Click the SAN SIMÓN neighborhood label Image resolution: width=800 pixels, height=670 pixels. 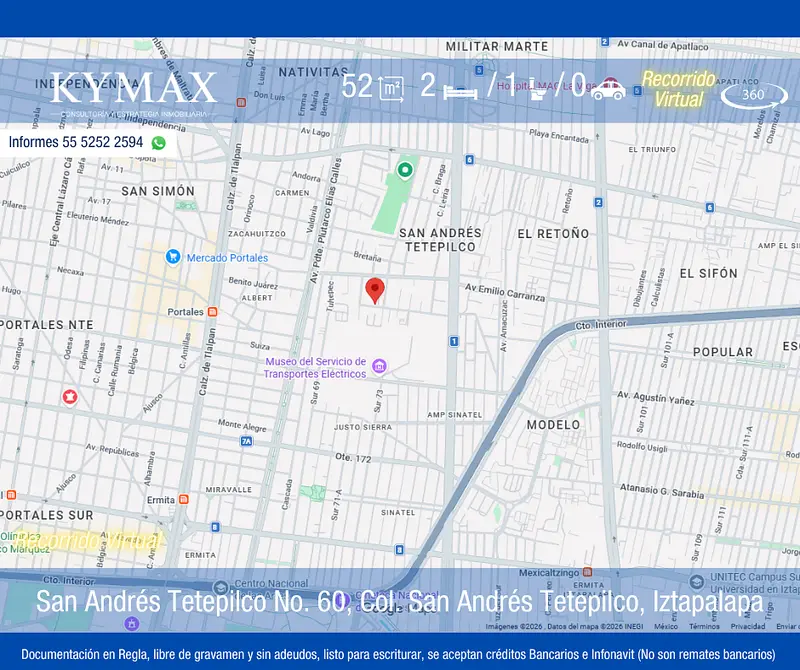[158, 191]
